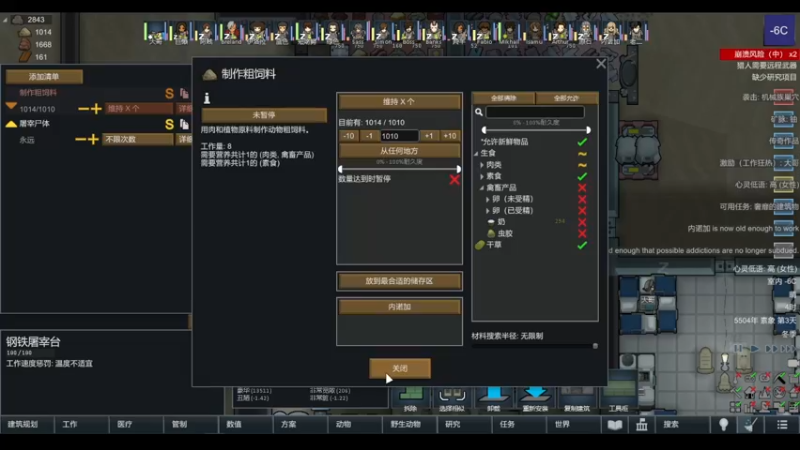Open the main menu list icon

point(782,424)
